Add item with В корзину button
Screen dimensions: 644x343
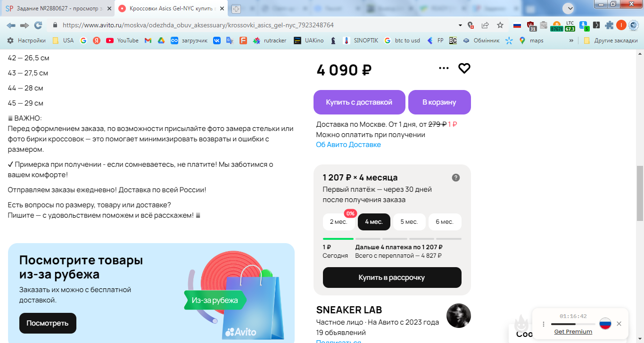click(x=439, y=102)
